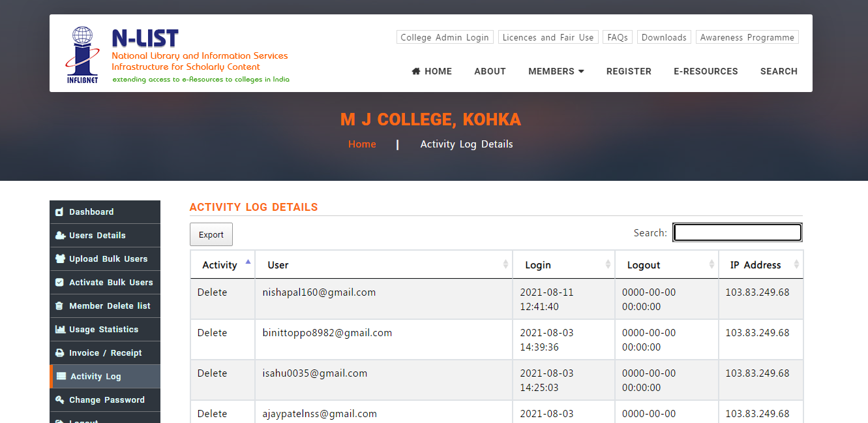
Task: Open Users Details in the sidebar
Action: [x=105, y=236]
